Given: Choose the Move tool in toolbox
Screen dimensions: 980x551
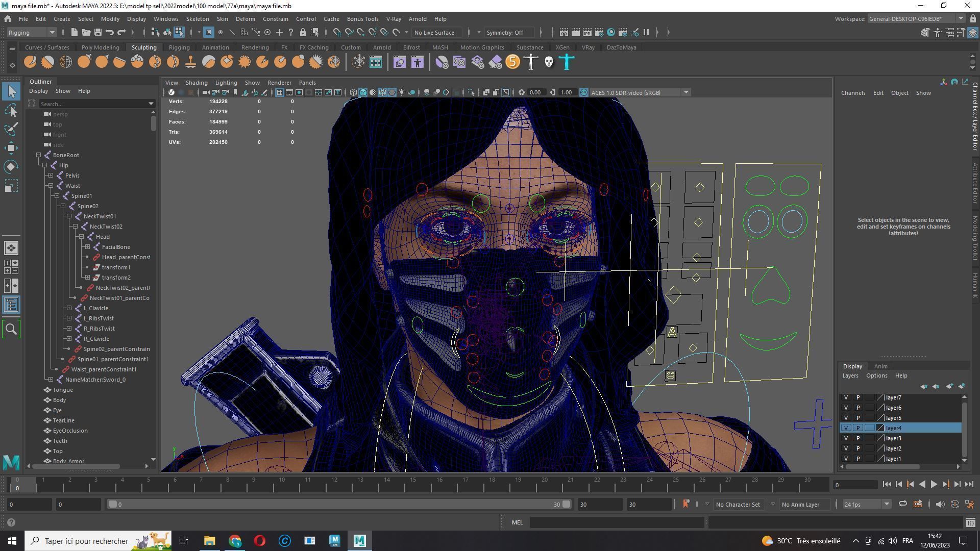Looking at the screenshot, I should [11, 148].
